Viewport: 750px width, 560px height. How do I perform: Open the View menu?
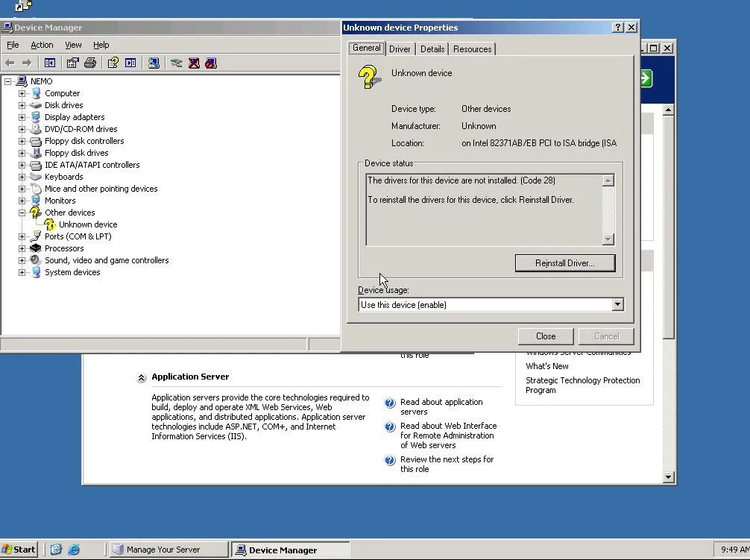coord(73,45)
